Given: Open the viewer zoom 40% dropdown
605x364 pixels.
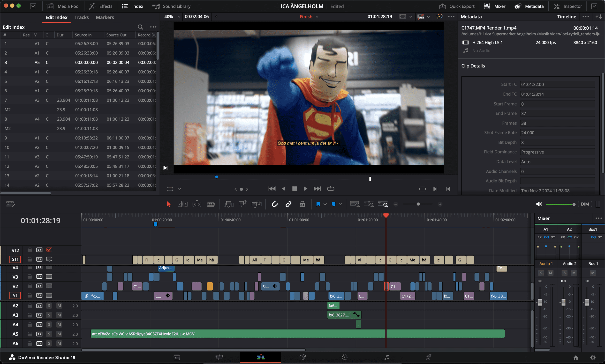Looking at the screenshot, I should [172, 17].
